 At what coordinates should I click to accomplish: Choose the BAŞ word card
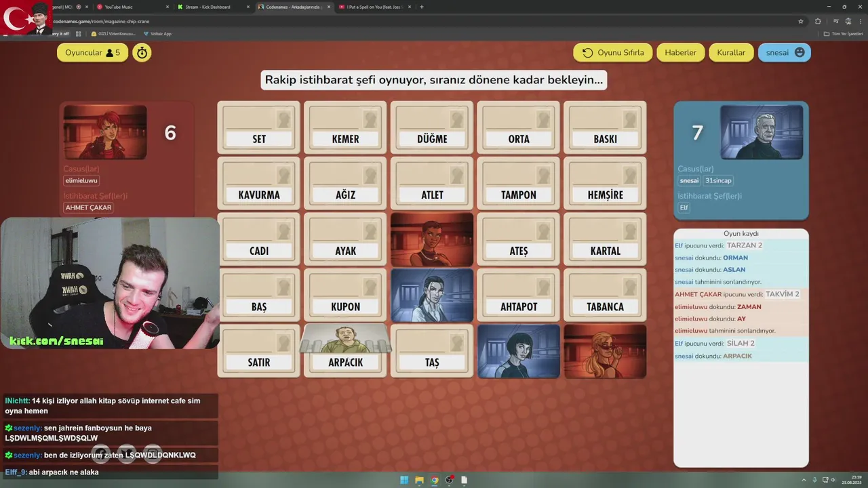pyautogui.click(x=259, y=296)
